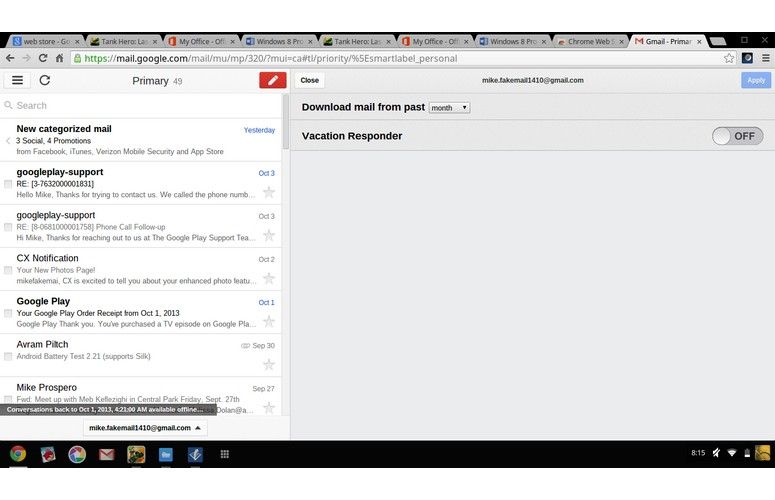Tick the Avram Piltch email checkbox
This screenshot has width=775, height=500.
(8, 356)
